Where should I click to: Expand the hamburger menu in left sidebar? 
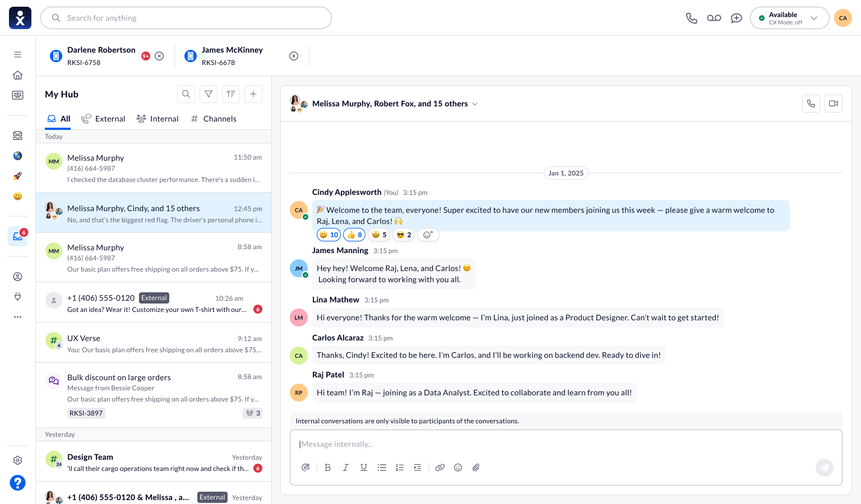tap(18, 55)
